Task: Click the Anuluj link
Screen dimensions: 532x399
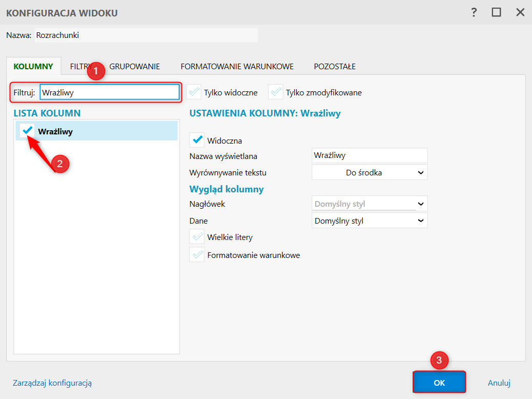Action: [499, 383]
